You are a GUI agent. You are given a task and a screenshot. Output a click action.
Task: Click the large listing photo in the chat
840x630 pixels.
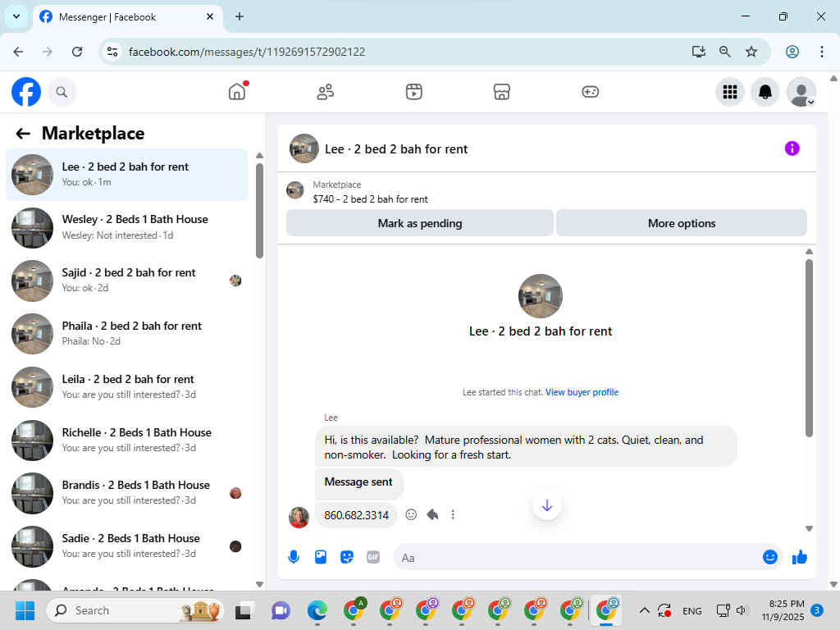point(540,296)
